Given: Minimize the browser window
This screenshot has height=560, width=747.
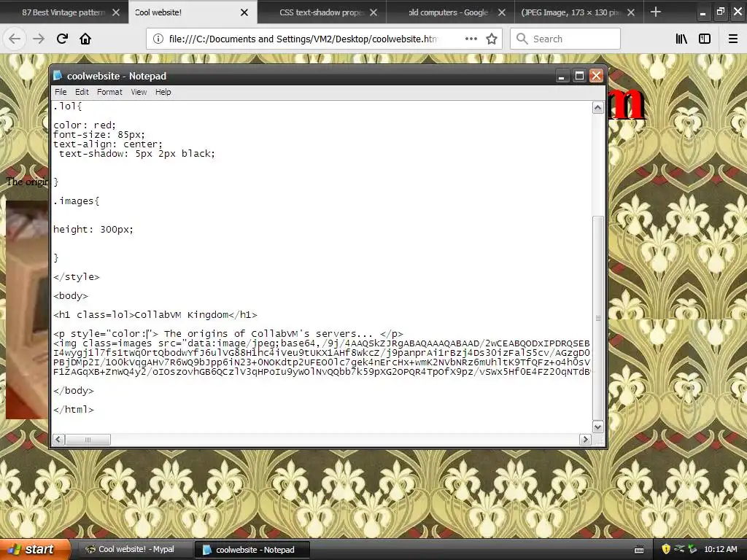Looking at the screenshot, I should tap(703, 12).
